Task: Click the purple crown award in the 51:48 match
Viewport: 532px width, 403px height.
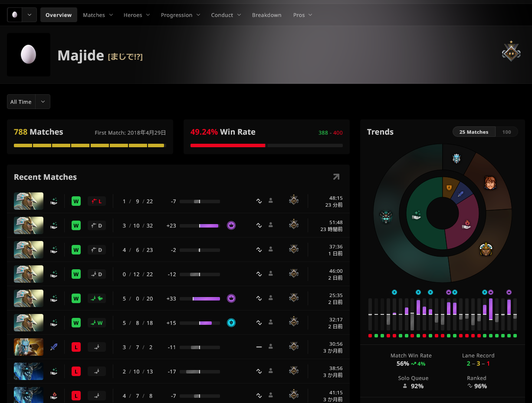Action: (x=231, y=225)
